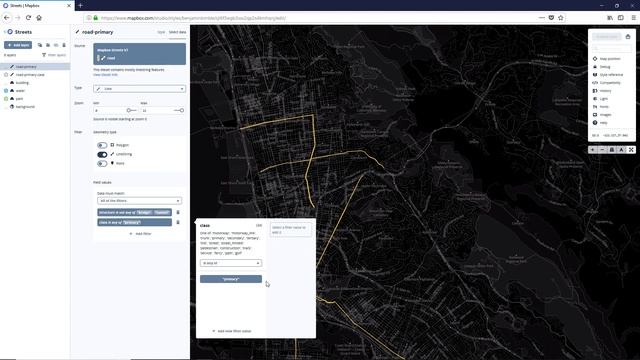Open the History menu entry
Viewport: 640px width, 360px height.
click(602, 91)
